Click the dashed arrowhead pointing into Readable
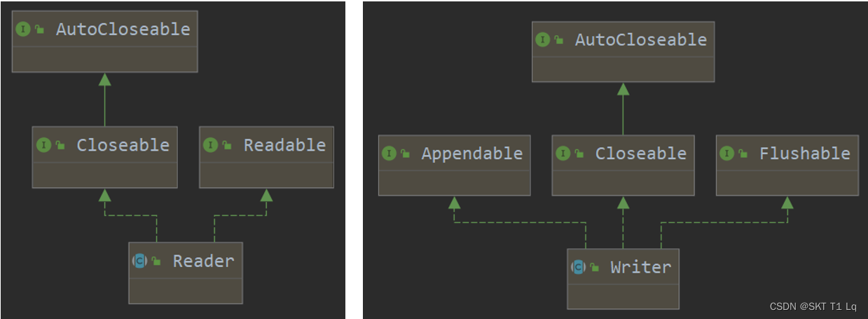The width and height of the screenshot is (868, 319). pyautogui.click(x=266, y=195)
